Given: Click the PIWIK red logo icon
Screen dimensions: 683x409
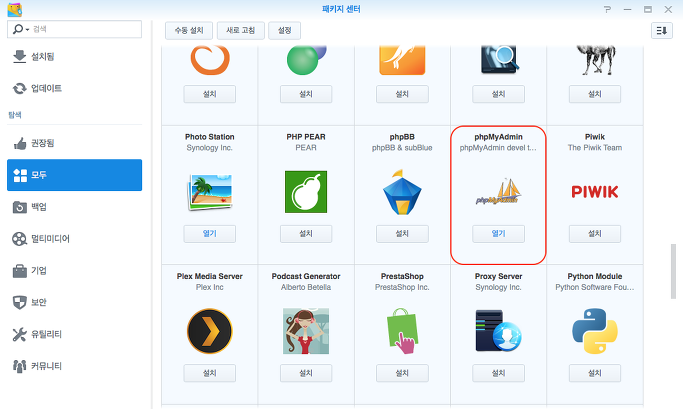Looking at the screenshot, I should click(x=595, y=192).
